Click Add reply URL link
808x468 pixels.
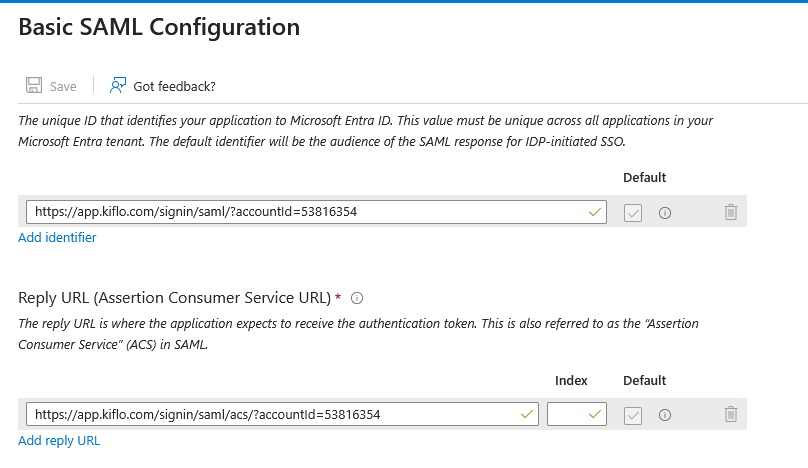pyautogui.click(x=59, y=441)
